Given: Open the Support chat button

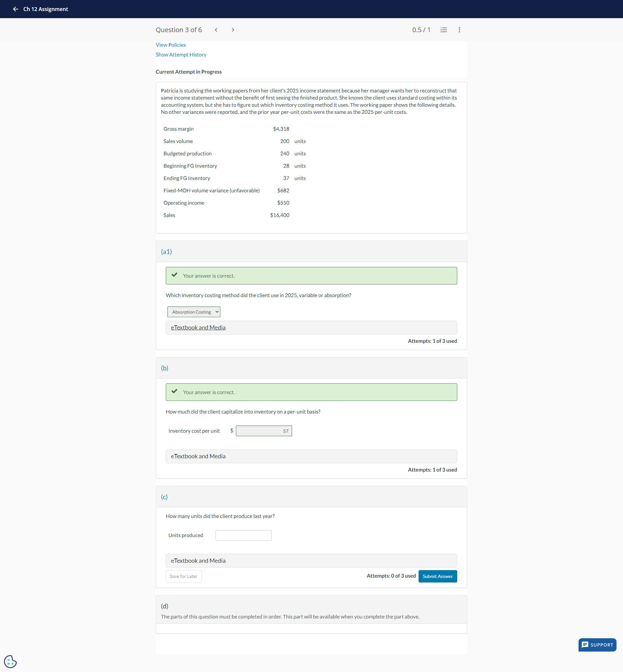Looking at the screenshot, I should click(x=597, y=645).
